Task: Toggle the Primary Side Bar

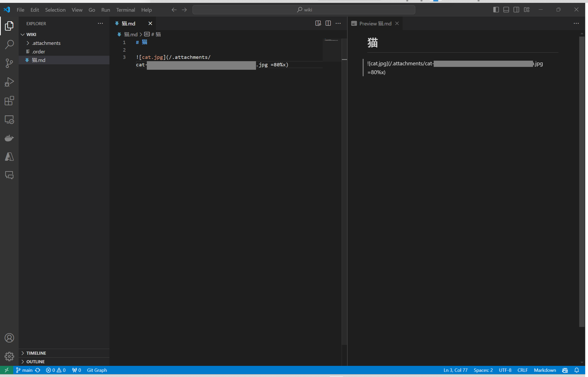Action: coord(496,10)
